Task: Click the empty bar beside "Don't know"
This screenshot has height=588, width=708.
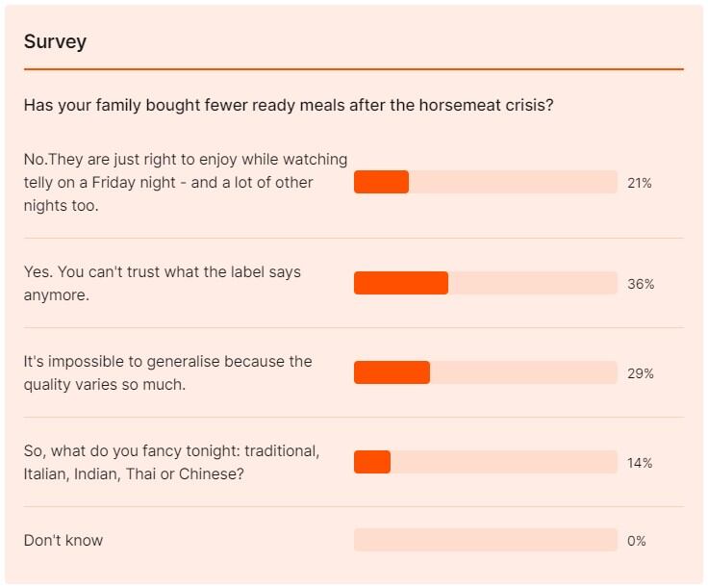Action: point(485,540)
